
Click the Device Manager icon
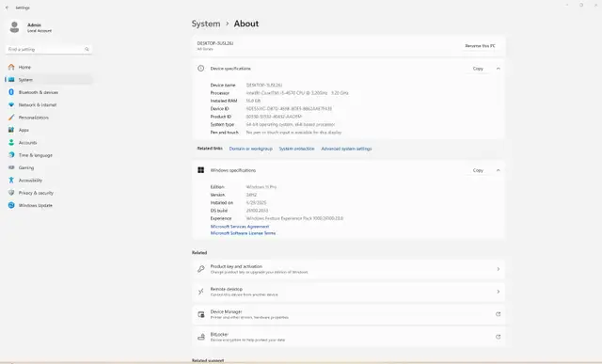(x=200, y=314)
